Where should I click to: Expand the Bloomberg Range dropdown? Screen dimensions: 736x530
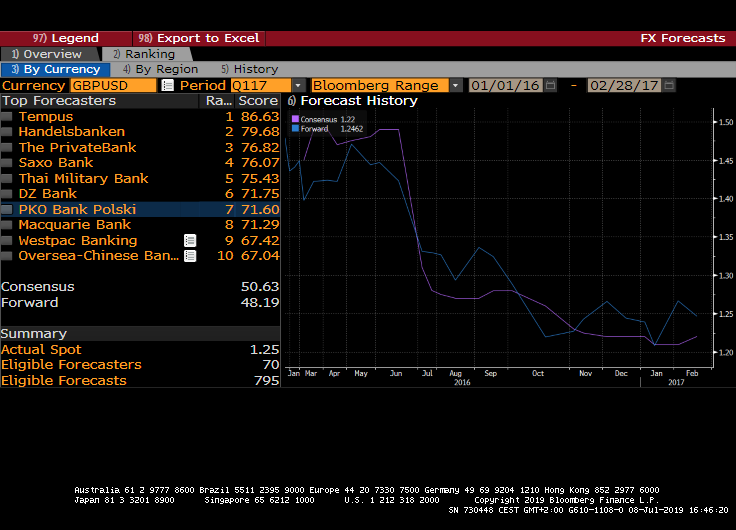[456, 86]
